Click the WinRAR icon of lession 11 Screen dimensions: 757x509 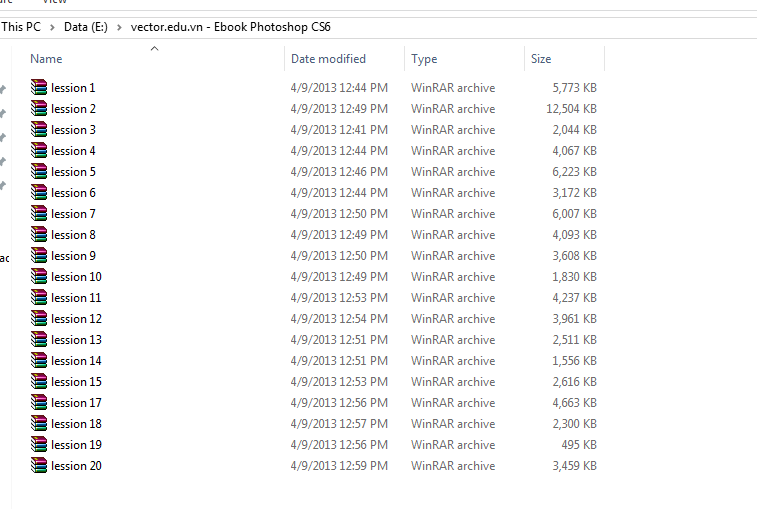tap(39, 297)
